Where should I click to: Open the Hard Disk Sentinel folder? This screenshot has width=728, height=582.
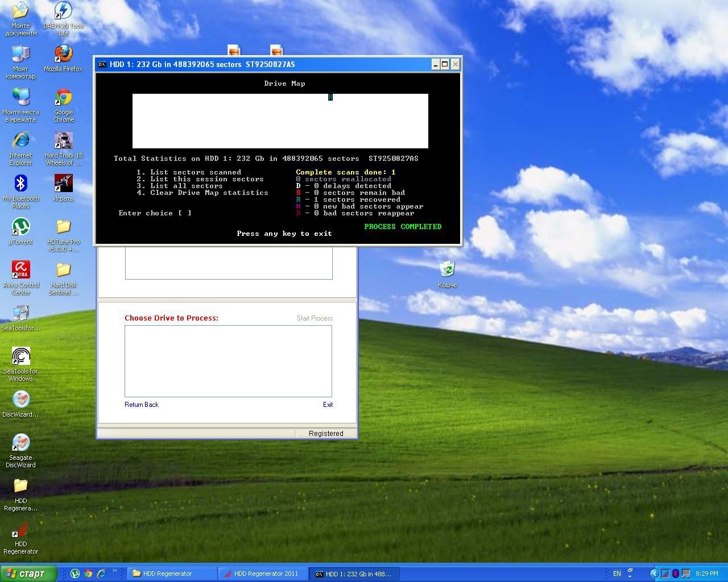63,271
